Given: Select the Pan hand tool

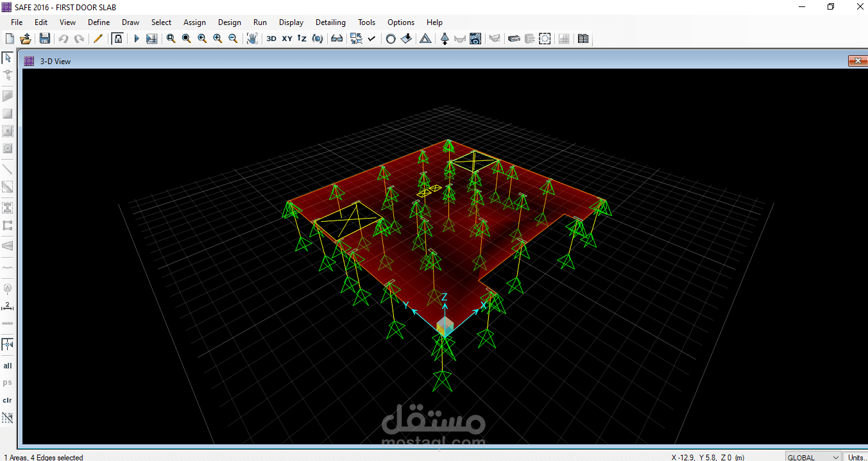Looking at the screenshot, I should 252,38.
